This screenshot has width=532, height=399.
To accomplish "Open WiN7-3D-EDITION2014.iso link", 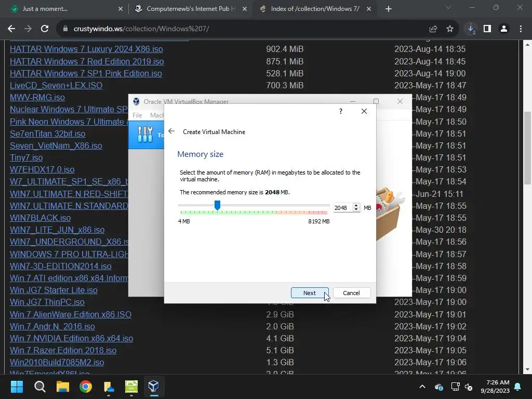I will pyautogui.click(x=61, y=267).
